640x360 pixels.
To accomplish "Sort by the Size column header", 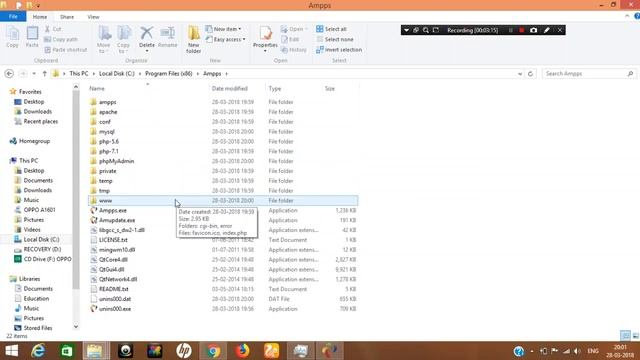I will point(330,88).
